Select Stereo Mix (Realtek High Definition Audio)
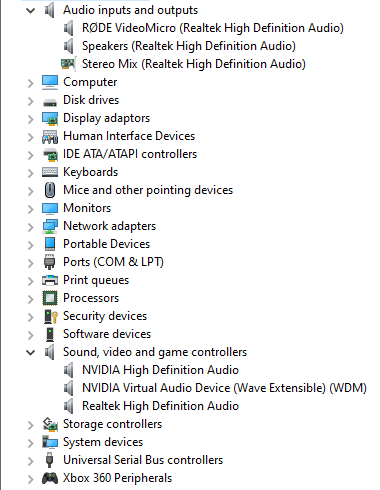 click(194, 64)
